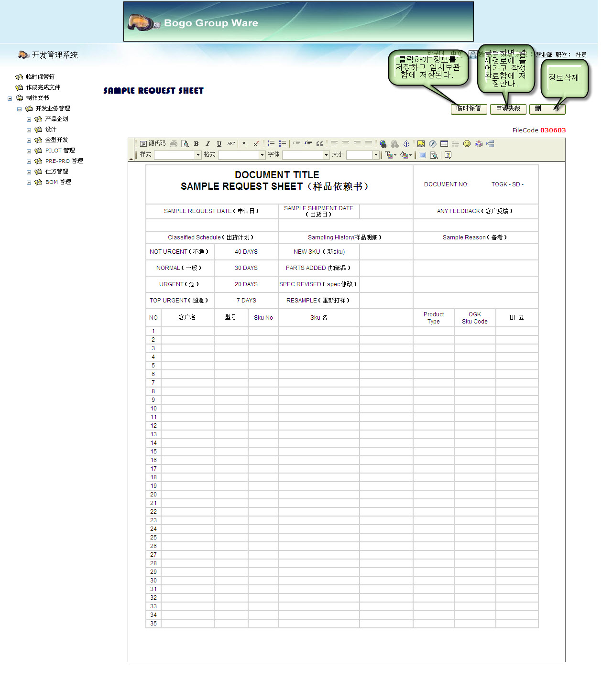Apply Subscript formatting

pyautogui.click(x=245, y=144)
